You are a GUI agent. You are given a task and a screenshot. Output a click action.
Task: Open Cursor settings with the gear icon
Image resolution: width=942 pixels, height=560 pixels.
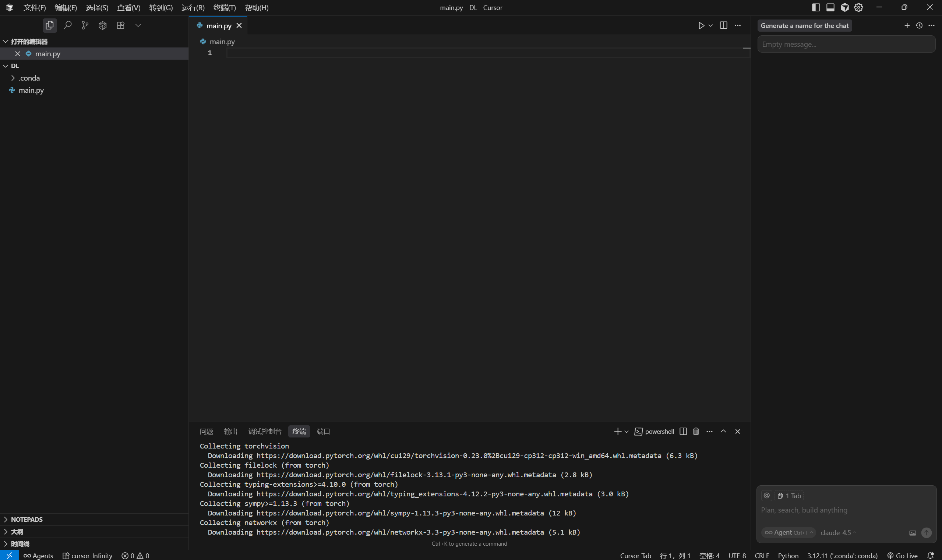pos(858,7)
